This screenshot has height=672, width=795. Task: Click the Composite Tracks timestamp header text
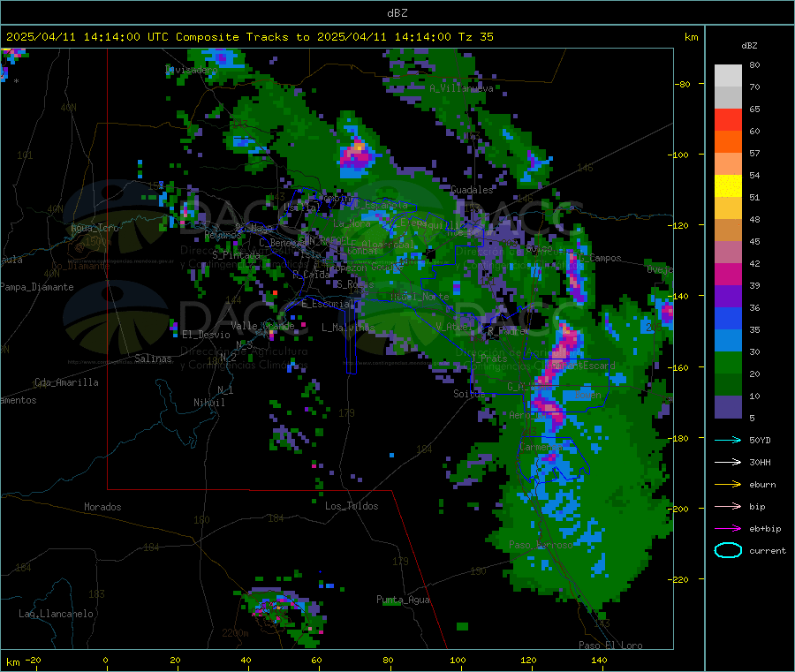click(250, 37)
